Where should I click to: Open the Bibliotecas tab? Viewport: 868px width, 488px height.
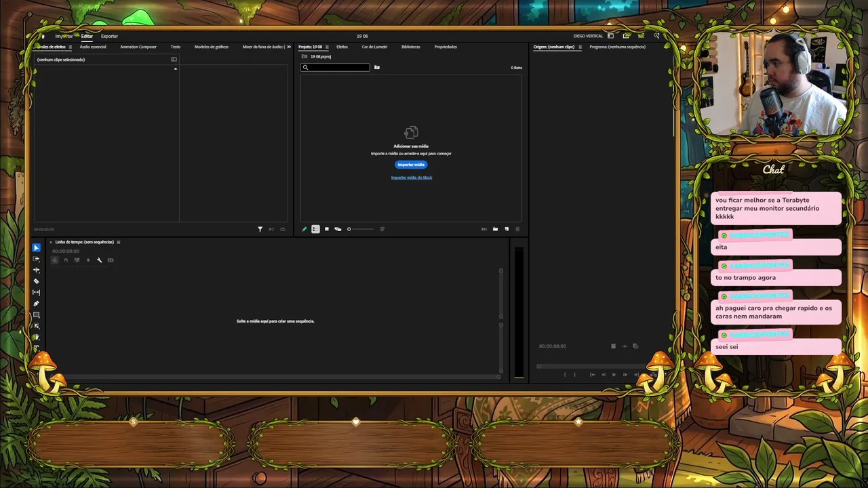[x=411, y=47]
